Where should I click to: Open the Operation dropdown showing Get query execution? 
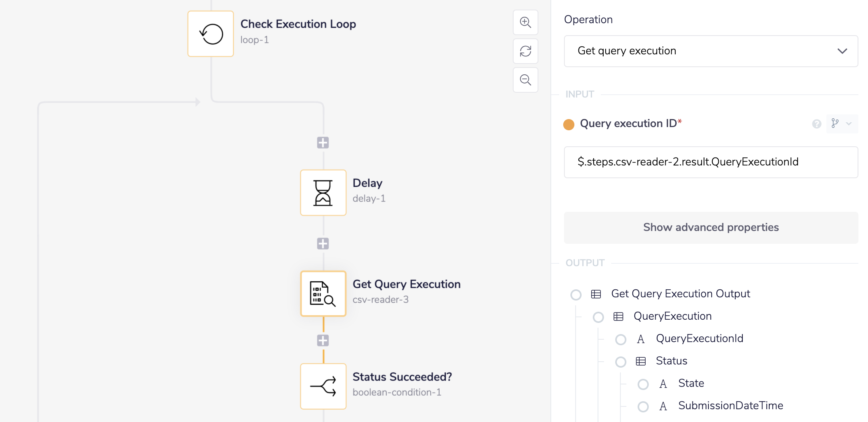[x=710, y=51]
